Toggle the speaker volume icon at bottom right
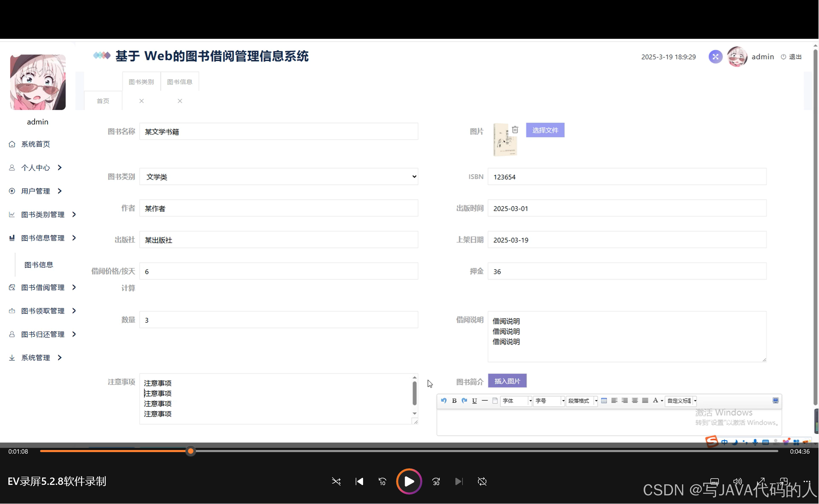 point(737,481)
